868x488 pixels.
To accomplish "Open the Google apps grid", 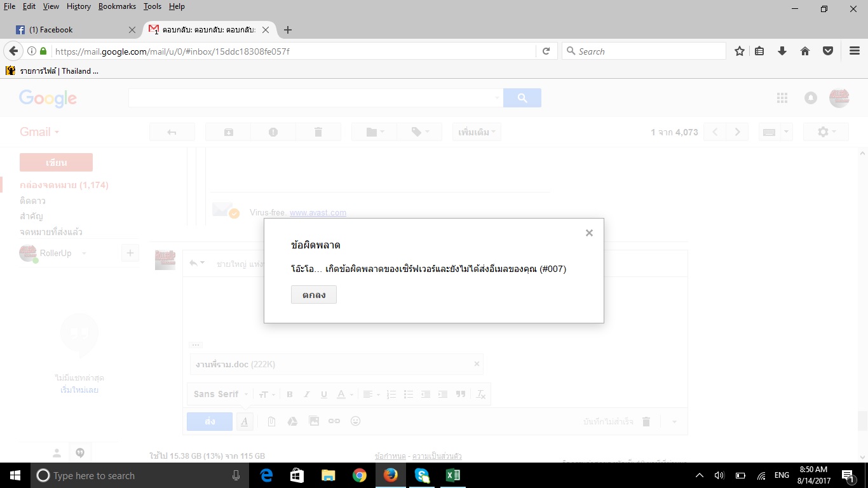I will [782, 98].
